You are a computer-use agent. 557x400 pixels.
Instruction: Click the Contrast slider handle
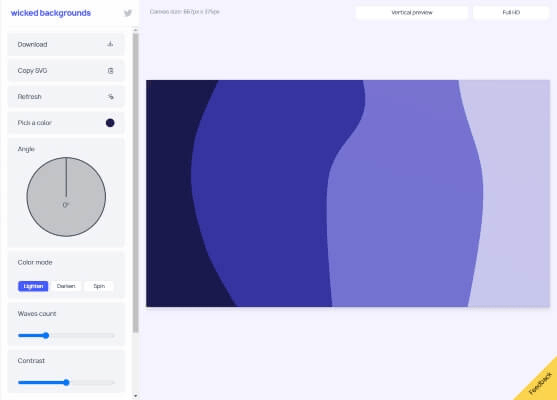tap(66, 383)
